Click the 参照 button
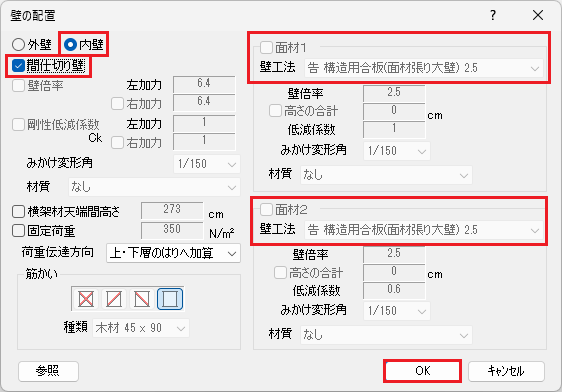 (48, 371)
